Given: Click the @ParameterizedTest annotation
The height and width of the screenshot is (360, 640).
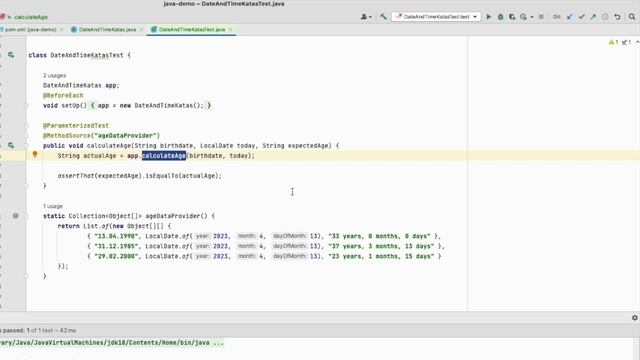Looking at the screenshot, I should (x=76, y=125).
